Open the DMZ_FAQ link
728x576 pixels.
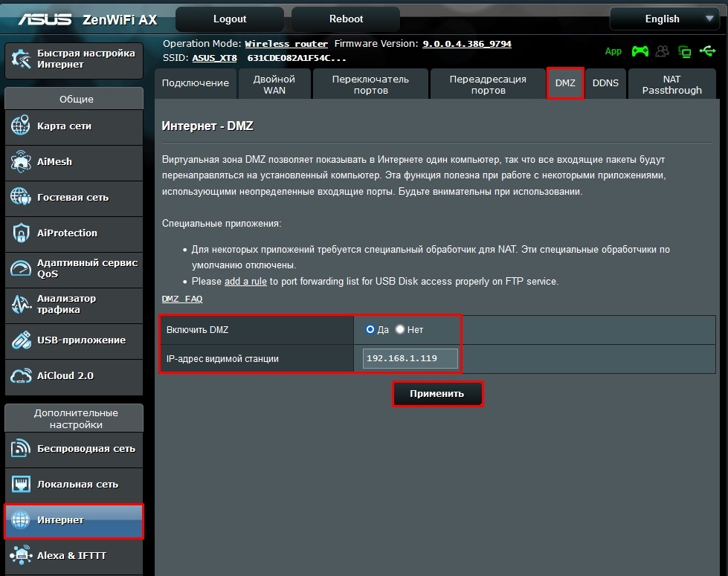[x=182, y=299]
